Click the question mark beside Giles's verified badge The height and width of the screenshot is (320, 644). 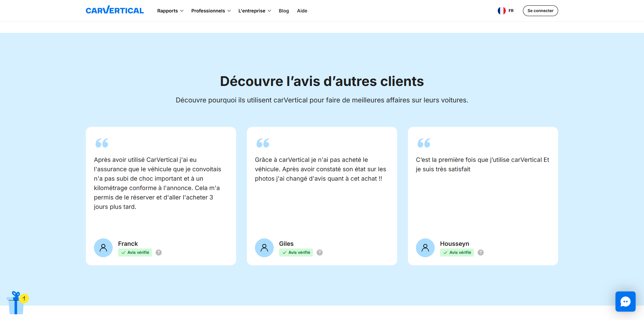(320, 253)
